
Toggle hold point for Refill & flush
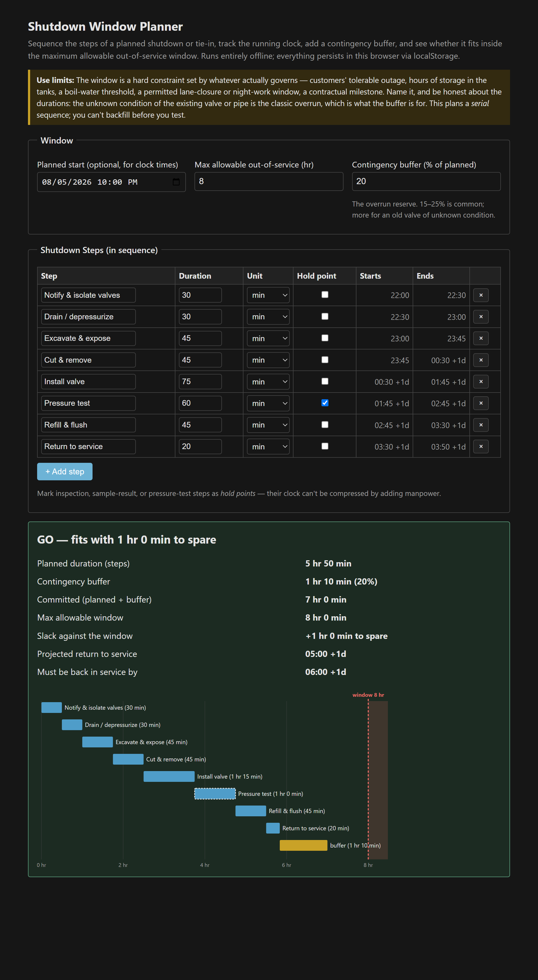325,425
